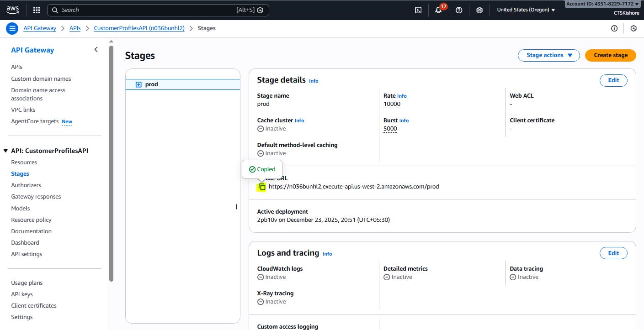The height and width of the screenshot is (330, 644).
Task: Open the United States (Oregon) region selector
Action: (526, 10)
